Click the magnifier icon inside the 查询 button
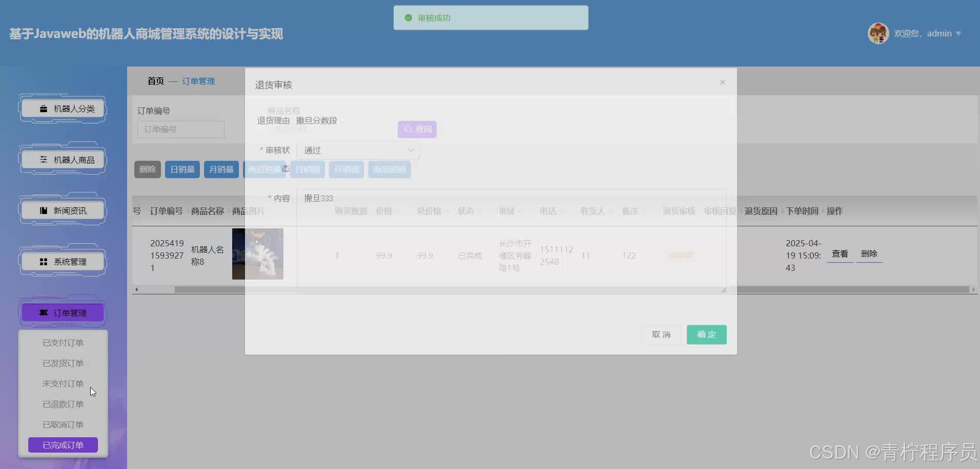 click(407, 129)
